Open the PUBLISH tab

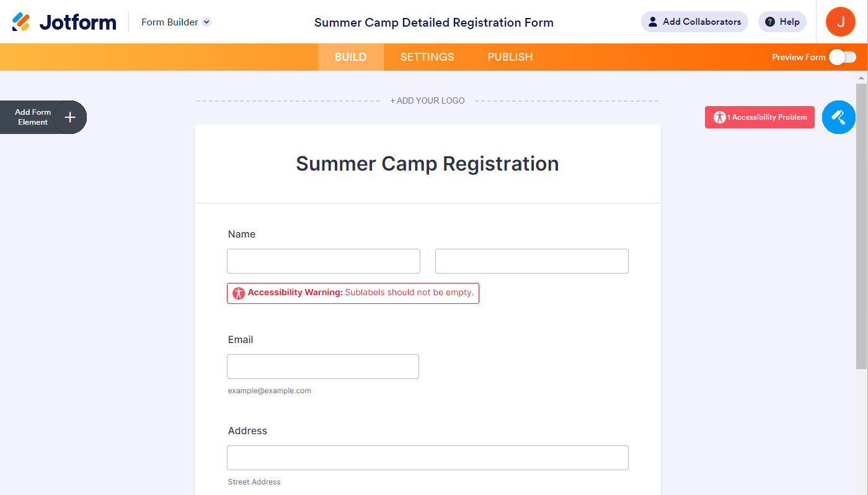click(510, 57)
